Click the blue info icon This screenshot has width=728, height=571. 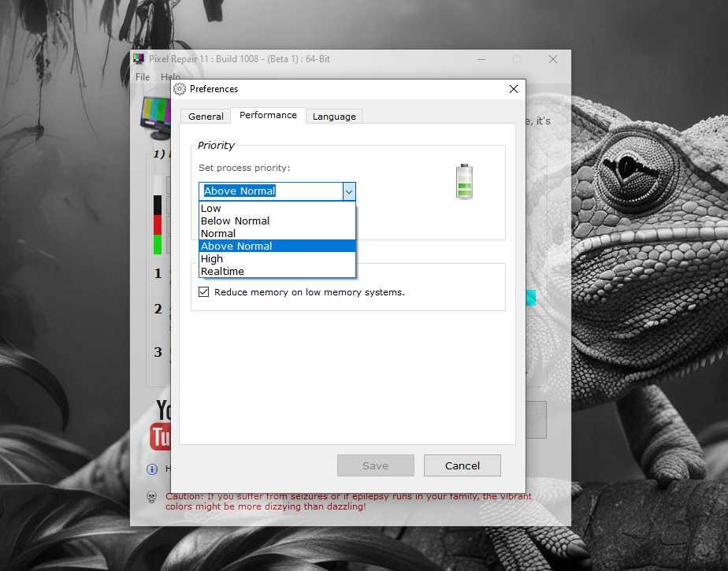tap(152, 469)
